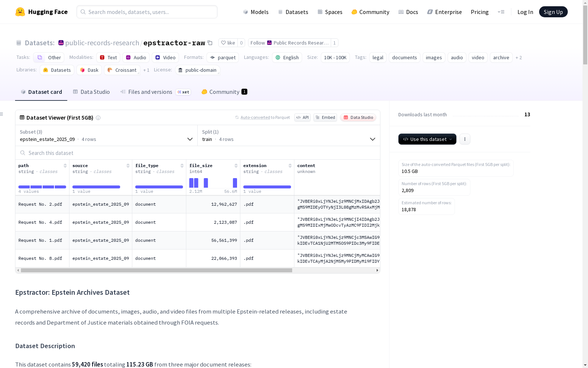Expand the +2 more tags

point(519,57)
